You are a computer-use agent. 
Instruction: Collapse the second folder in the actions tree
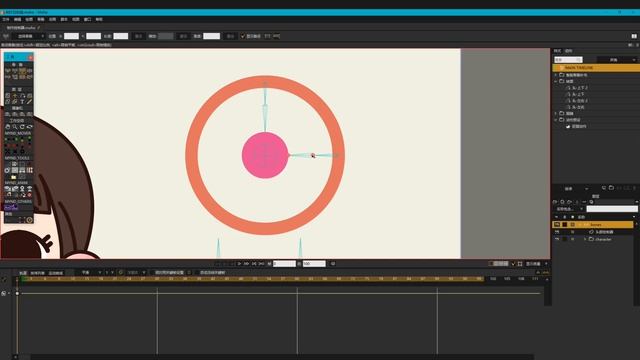tap(556, 81)
